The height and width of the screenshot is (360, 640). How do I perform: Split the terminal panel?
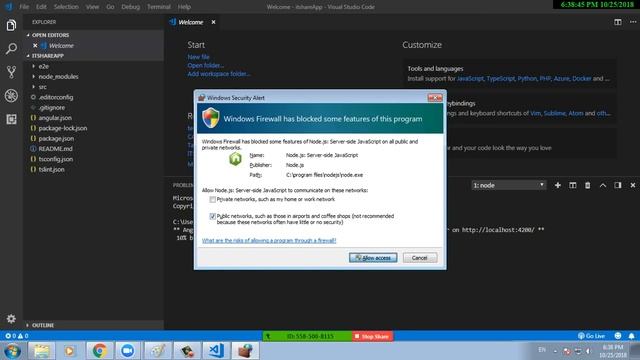[573, 185]
